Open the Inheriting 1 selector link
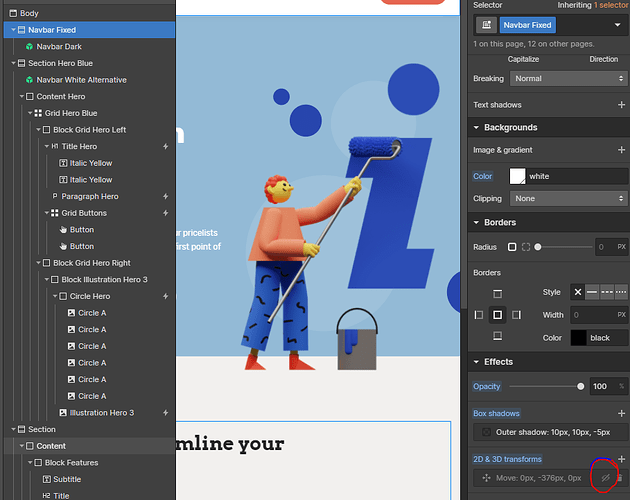Viewport: 630px width, 500px height. [611, 5]
